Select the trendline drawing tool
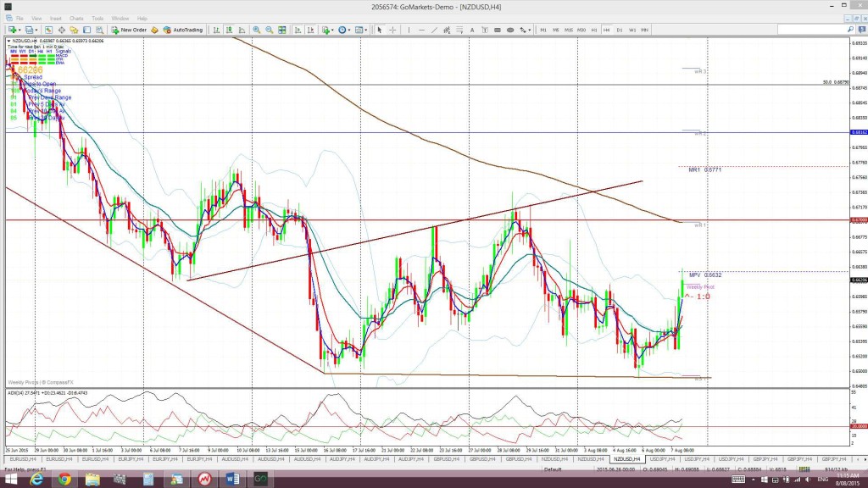The width and height of the screenshot is (868, 488). (x=435, y=30)
